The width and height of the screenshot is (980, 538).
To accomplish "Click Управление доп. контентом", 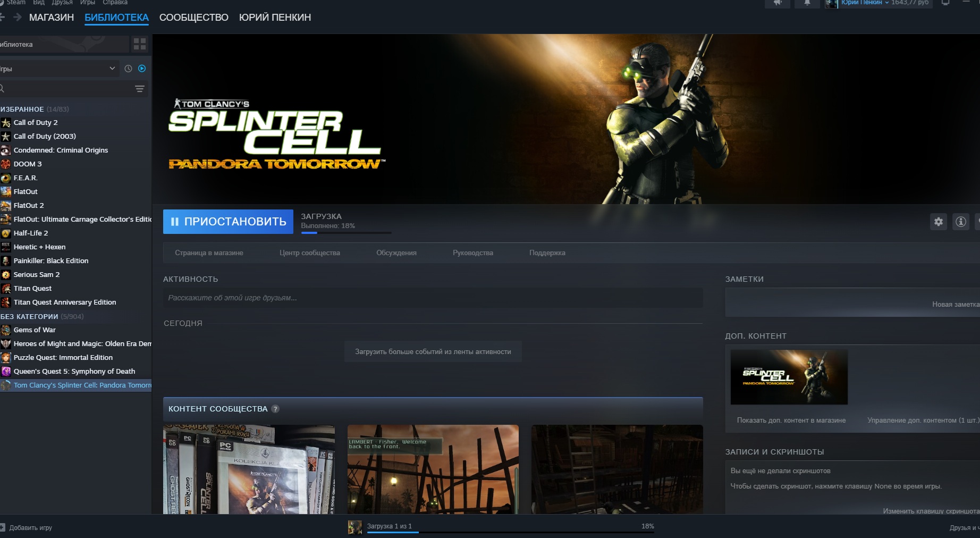I will [x=923, y=420].
